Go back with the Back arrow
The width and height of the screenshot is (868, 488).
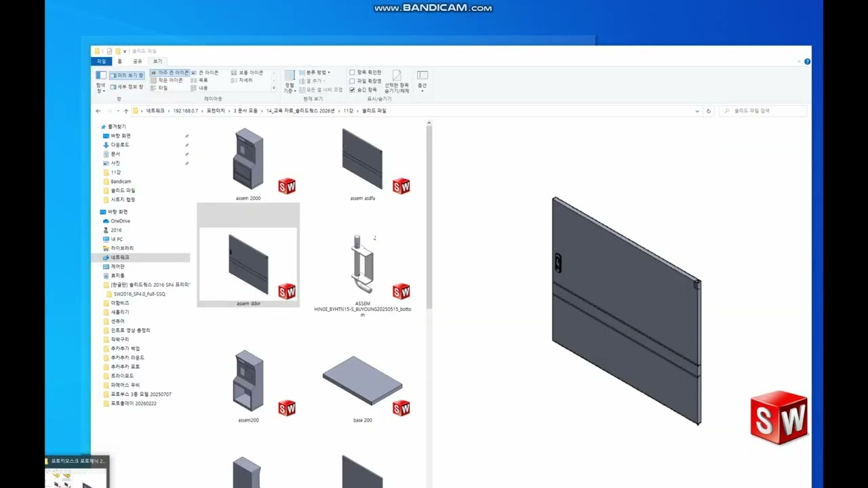pyautogui.click(x=98, y=110)
